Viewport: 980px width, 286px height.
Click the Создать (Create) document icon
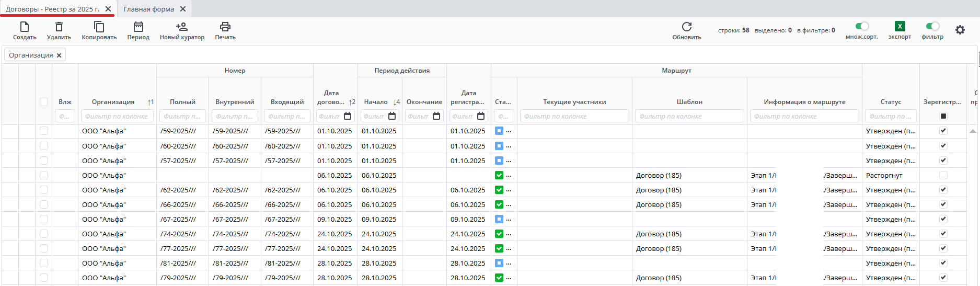[x=25, y=27]
